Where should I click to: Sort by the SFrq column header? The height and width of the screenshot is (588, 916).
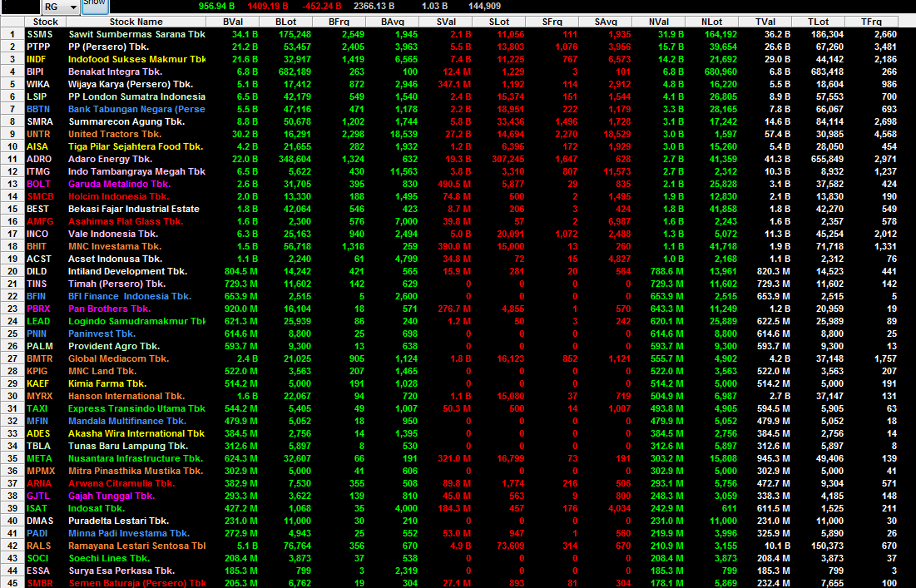coord(552,22)
